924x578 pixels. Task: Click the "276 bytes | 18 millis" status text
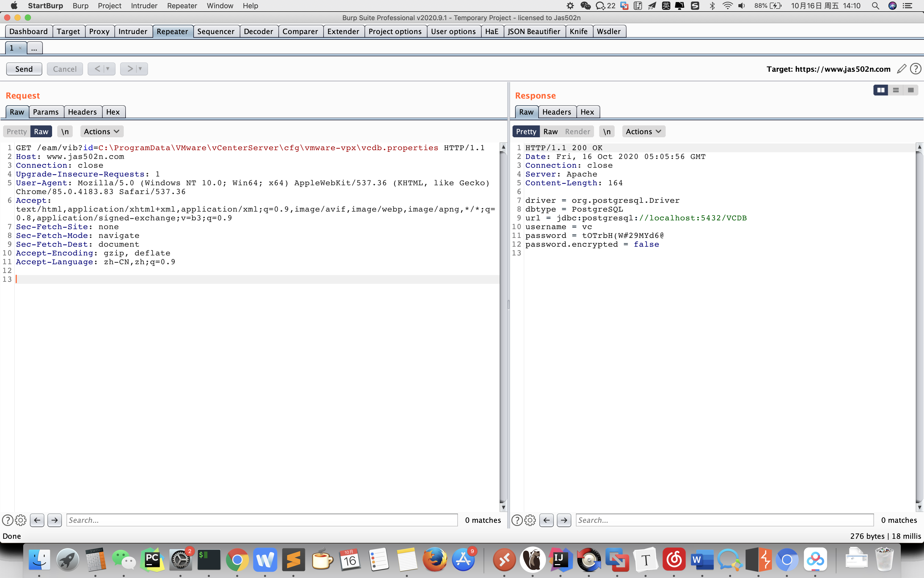click(885, 536)
